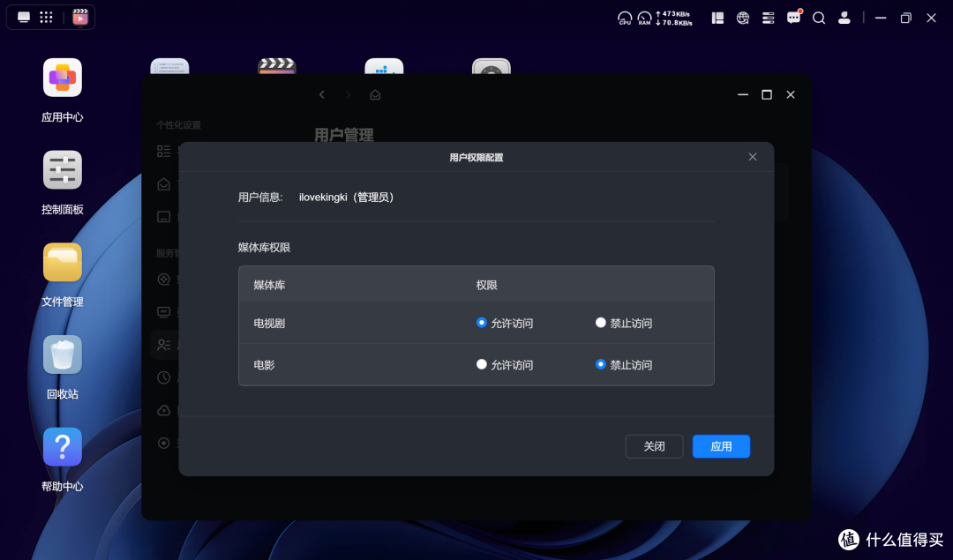Open the 控制面板 control panel desktop icon
Screen dimensions: 953x560
(62, 170)
